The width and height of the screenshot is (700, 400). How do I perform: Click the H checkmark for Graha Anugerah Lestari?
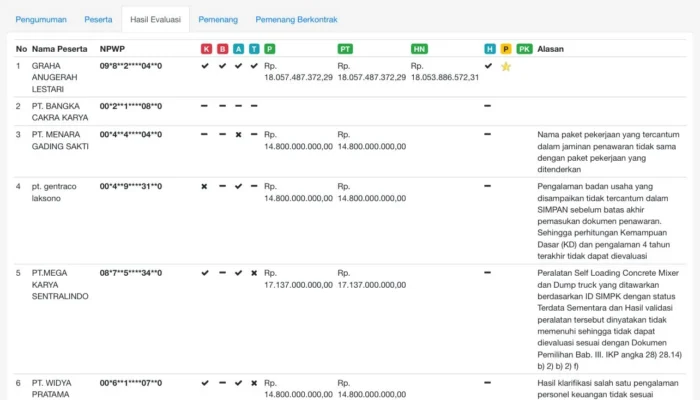pos(488,66)
